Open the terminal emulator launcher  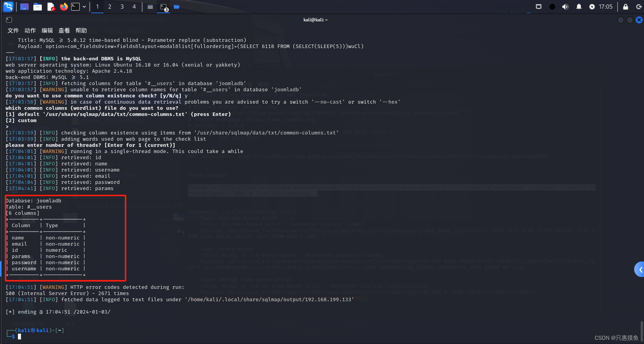point(75,6)
